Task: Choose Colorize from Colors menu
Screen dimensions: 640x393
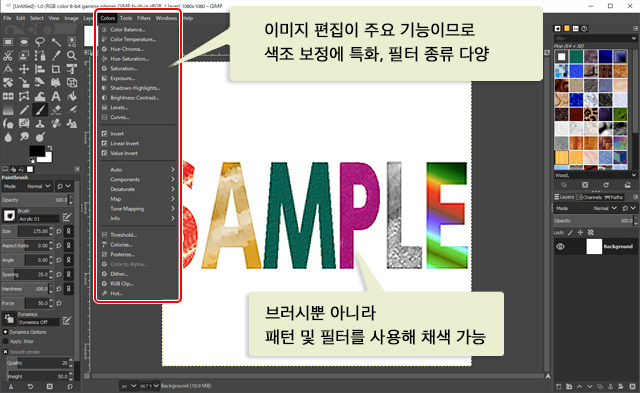Action: [x=138, y=245]
